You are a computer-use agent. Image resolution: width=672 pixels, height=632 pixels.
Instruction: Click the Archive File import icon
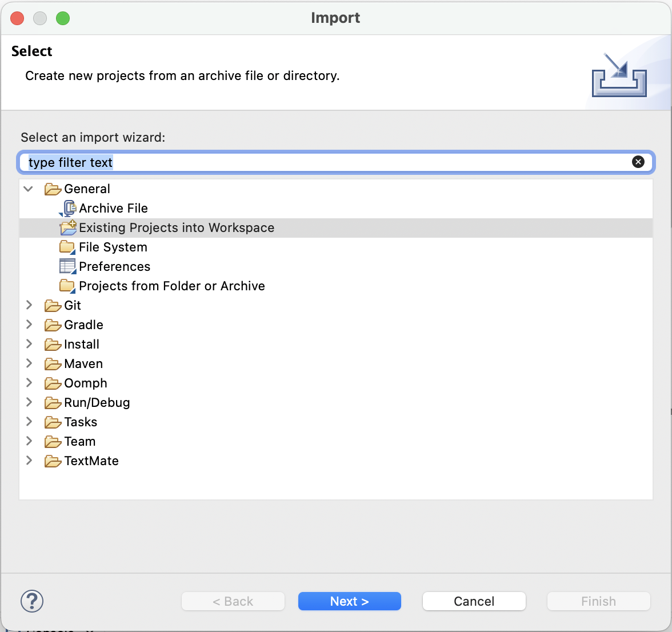(x=68, y=208)
